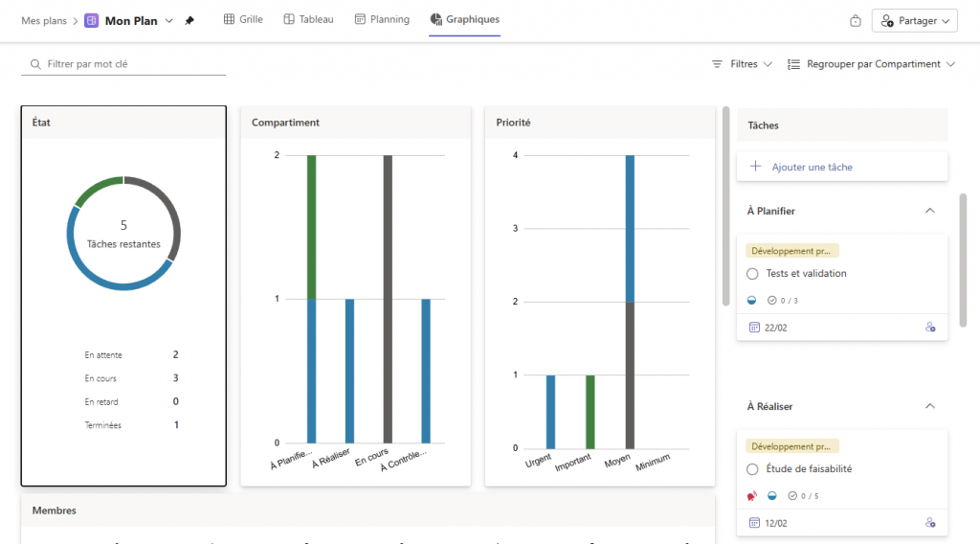Open the Filtres dropdown
Image resolution: width=980 pixels, height=544 pixels.
coord(742,64)
